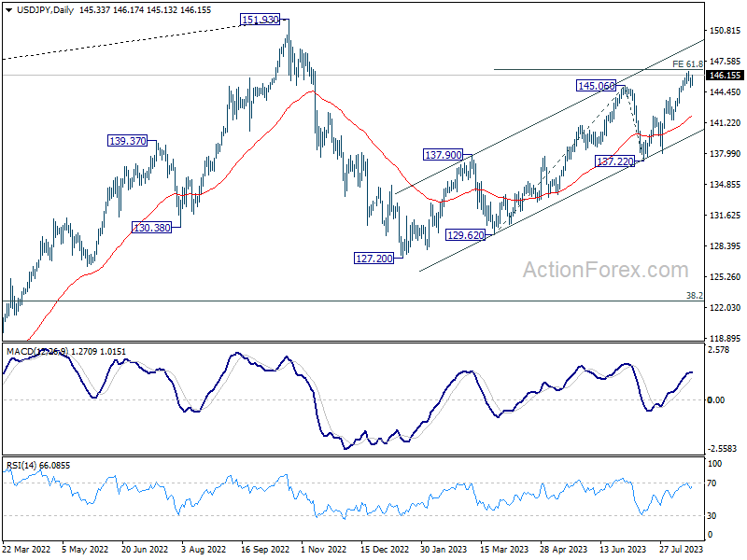
Task: Click the 147.585 price axis value
Action: 725,61
